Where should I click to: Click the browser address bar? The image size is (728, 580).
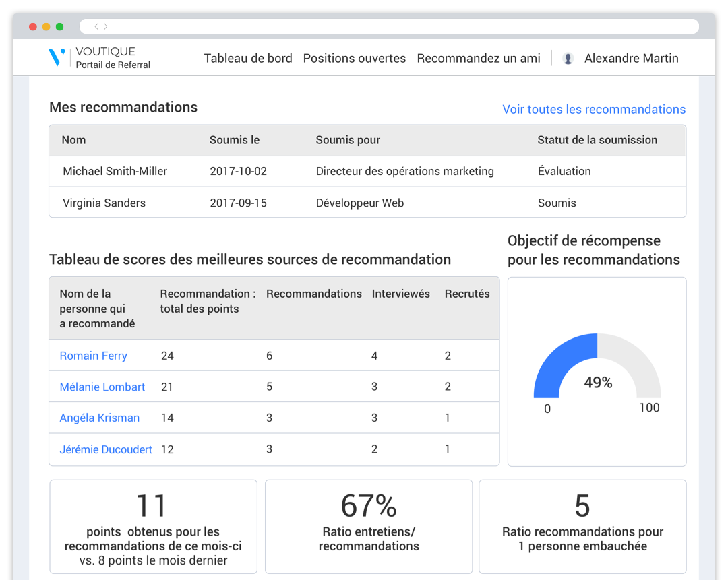point(389,26)
